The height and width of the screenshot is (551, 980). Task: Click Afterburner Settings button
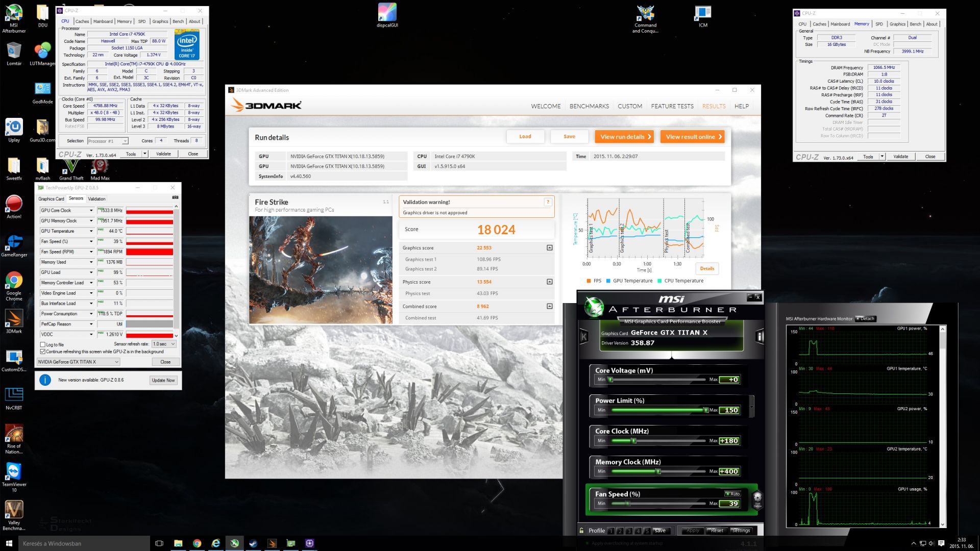pyautogui.click(x=741, y=531)
